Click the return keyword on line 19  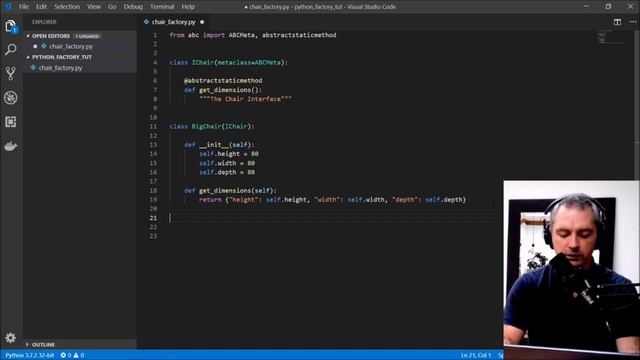point(210,200)
